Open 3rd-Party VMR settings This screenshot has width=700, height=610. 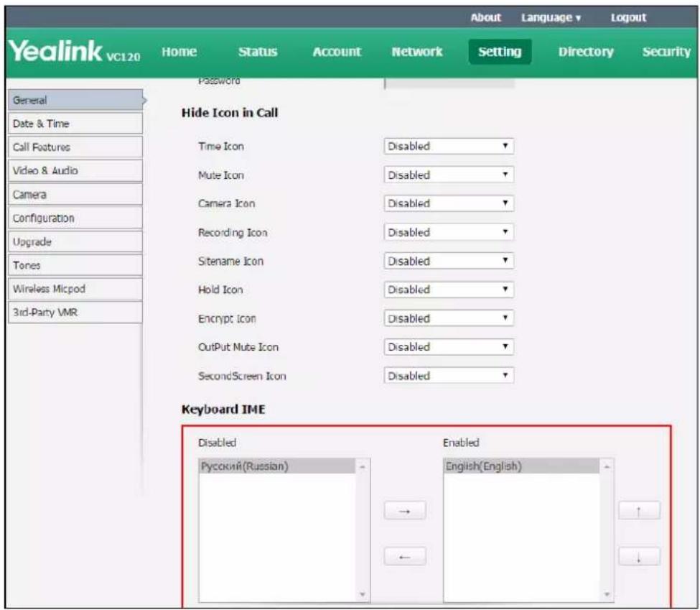pyautogui.click(x=75, y=313)
